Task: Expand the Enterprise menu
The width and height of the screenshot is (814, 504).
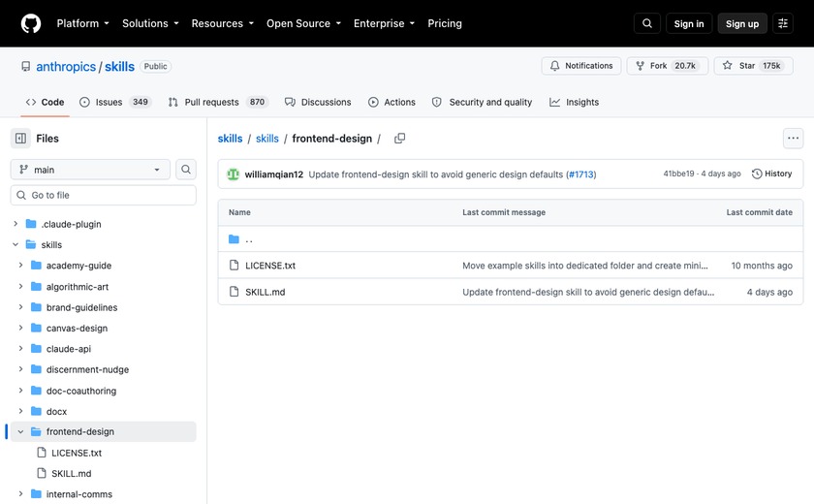Action: click(384, 23)
